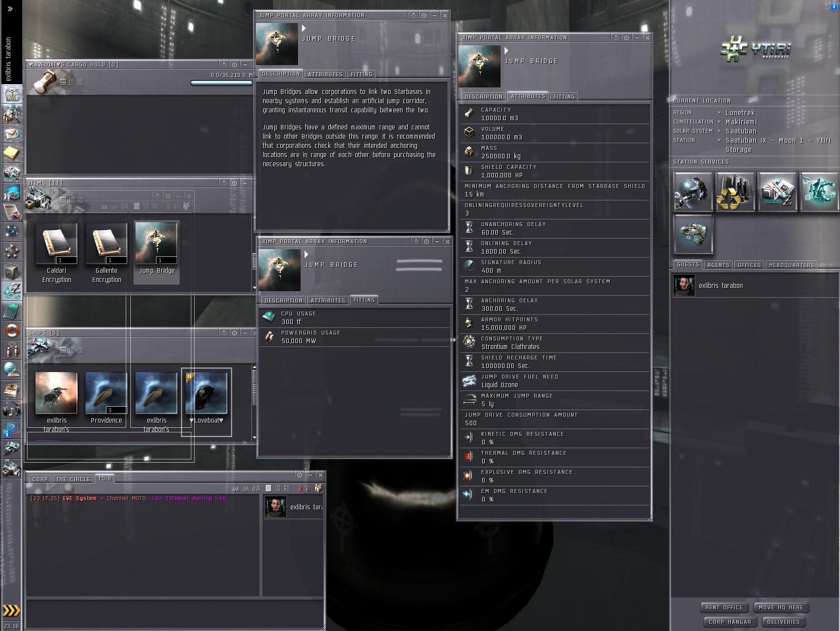Open the yellow Notepad icon in sidebar
This screenshot has width=840, height=631.
click(x=11, y=153)
